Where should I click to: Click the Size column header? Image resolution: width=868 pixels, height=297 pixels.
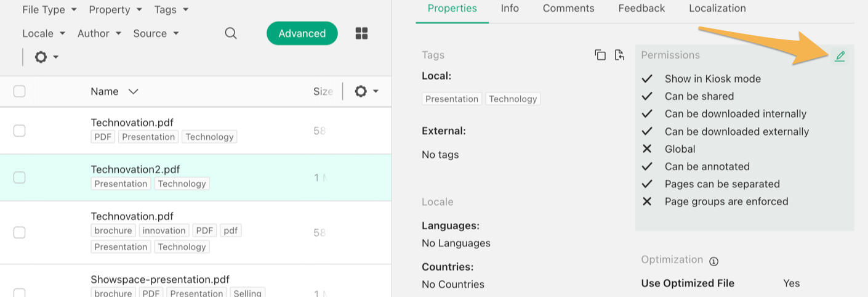[323, 91]
